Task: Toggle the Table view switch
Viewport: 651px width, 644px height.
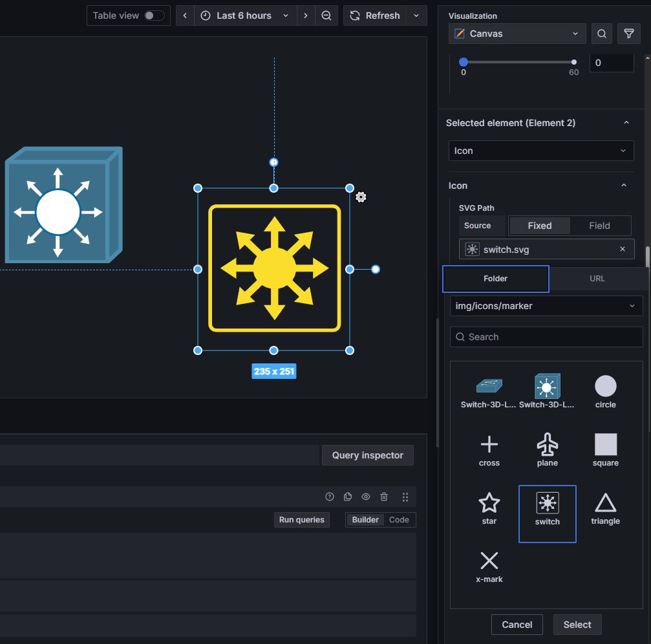Action: (x=154, y=16)
